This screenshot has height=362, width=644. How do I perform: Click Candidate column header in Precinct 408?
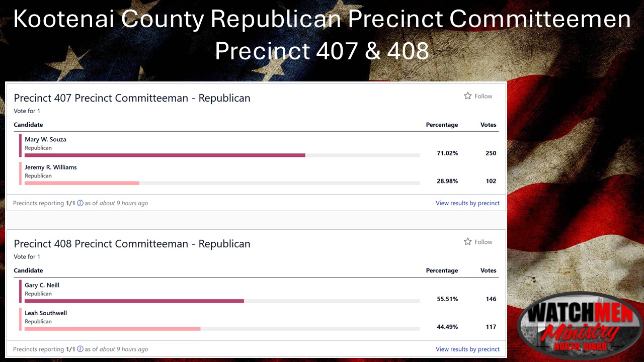pyautogui.click(x=28, y=270)
